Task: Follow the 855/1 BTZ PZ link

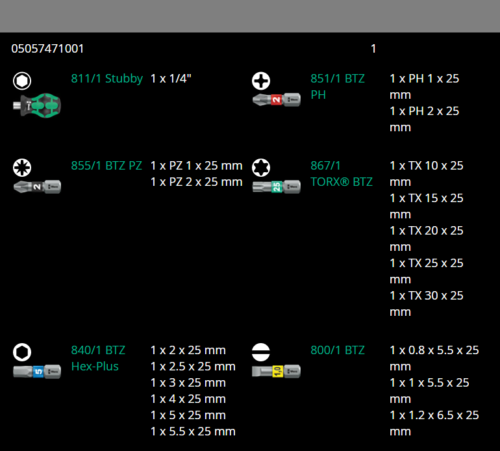Action: coord(107,166)
